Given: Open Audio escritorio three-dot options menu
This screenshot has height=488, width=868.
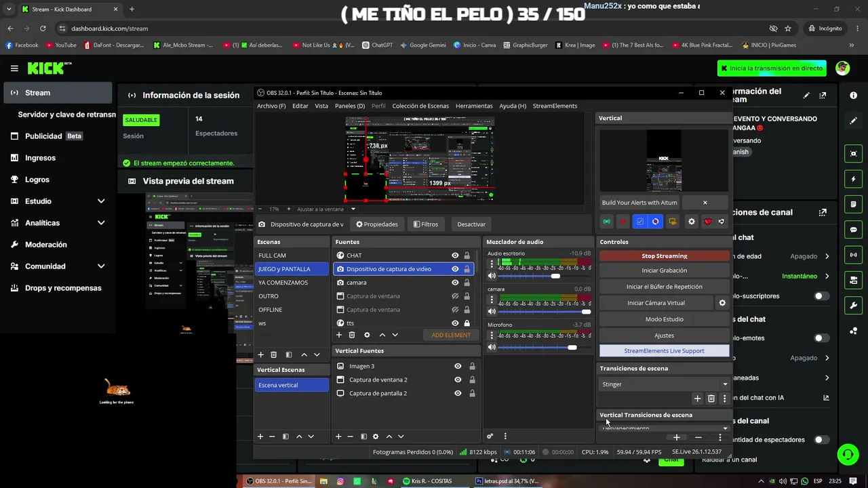Looking at the screenshot, I should [x=492, y=264].
